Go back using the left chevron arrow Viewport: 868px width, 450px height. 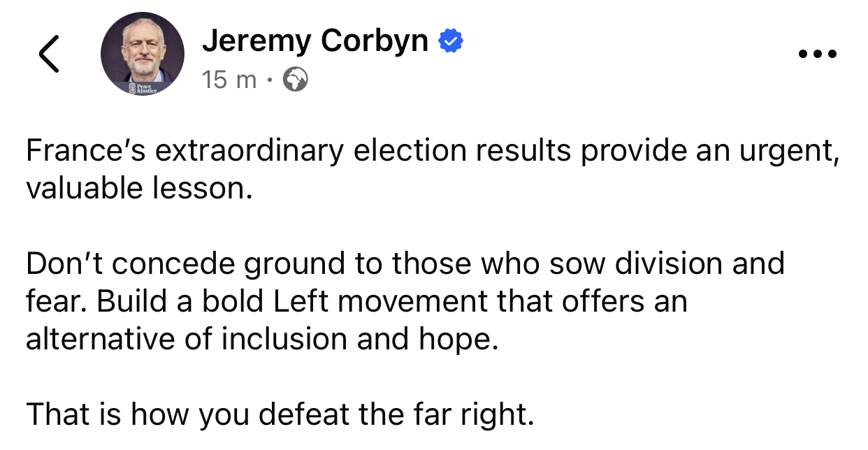click(x=49, y=54)
